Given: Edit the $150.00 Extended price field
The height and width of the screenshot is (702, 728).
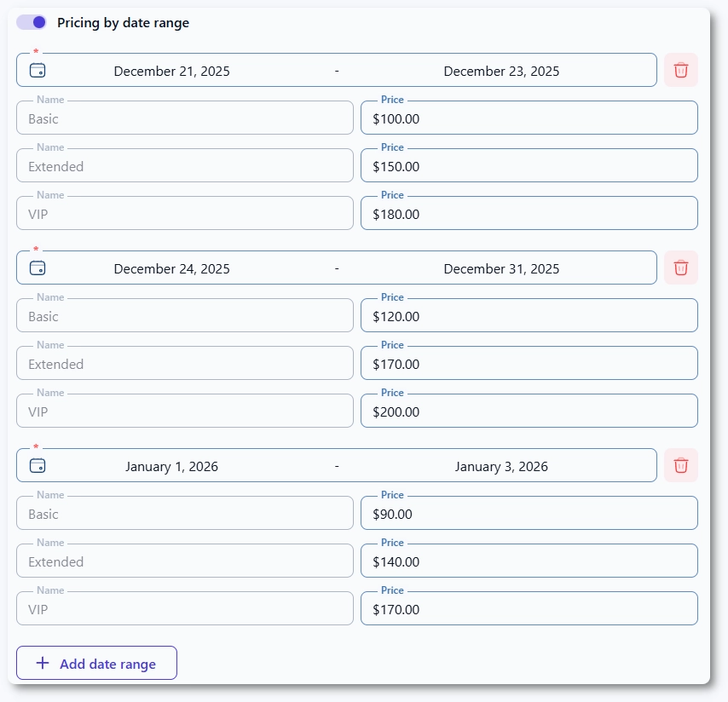Looking at the screenshot, I should [x=529, y=167].
